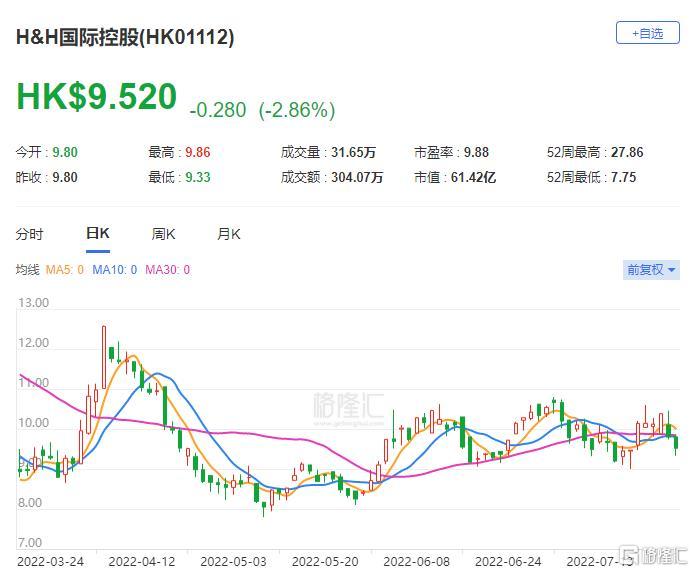The width and height of the screenshot is (694, 572).
Task: Click the tallest candlestick near 12.50 peak
Action: (104, 357)
